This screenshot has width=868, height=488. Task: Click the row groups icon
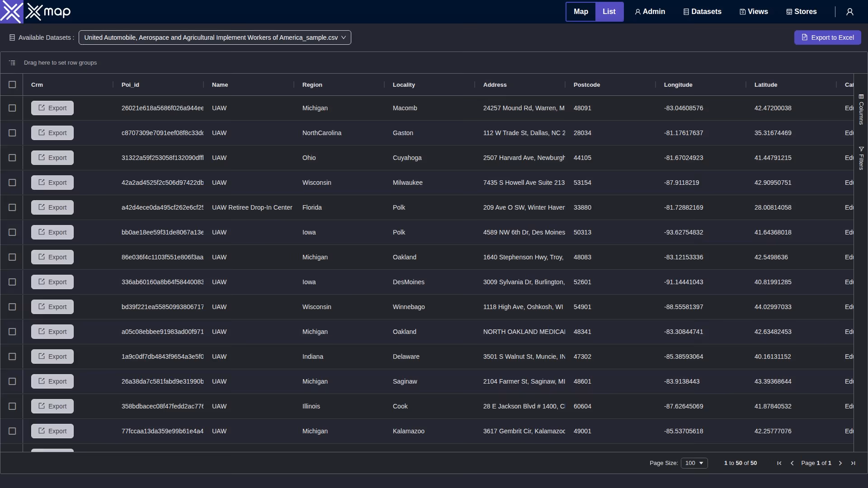(x=12, y=63)
